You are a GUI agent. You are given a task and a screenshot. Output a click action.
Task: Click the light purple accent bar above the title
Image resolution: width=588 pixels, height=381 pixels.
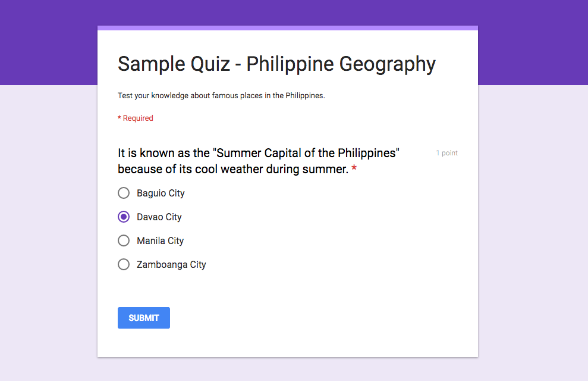tap(287, 27)
